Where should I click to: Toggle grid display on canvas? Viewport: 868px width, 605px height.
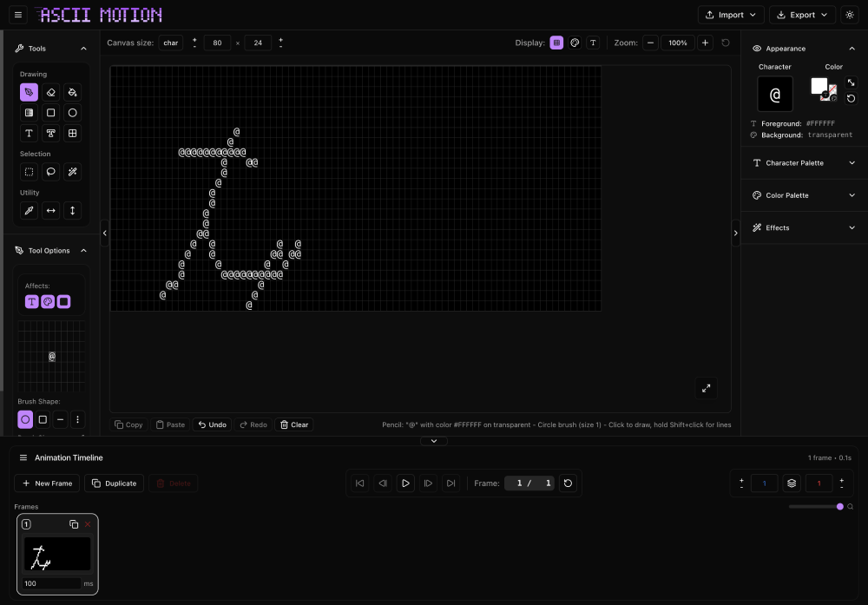[x=556, y=43]
